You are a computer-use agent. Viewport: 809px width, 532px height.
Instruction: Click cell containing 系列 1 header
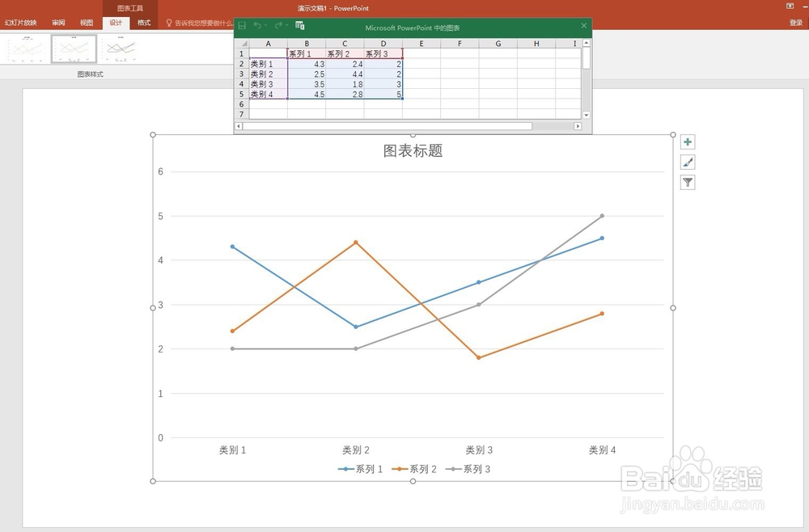pos(307,53)
